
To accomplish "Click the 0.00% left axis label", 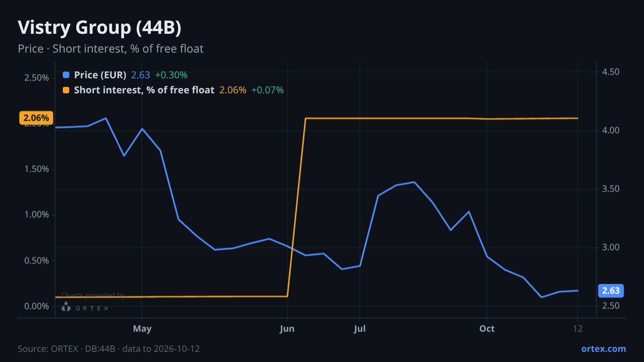I will click(36, 306).
